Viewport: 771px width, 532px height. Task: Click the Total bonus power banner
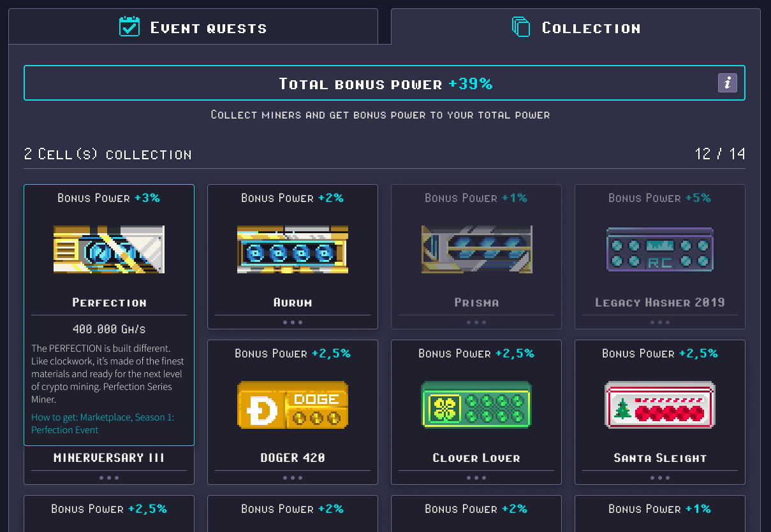(384, 82)
